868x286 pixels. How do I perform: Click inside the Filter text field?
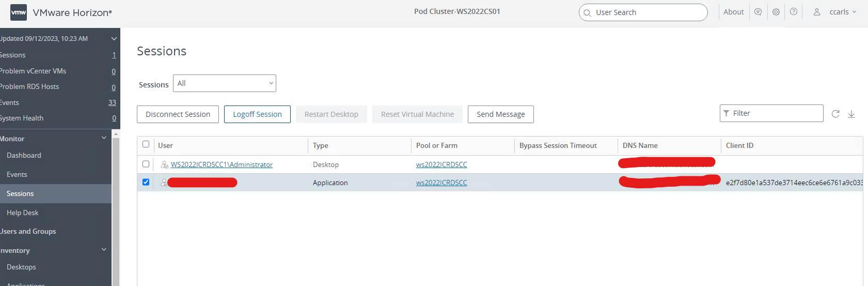pyautogui.click(x=771, y=113)
